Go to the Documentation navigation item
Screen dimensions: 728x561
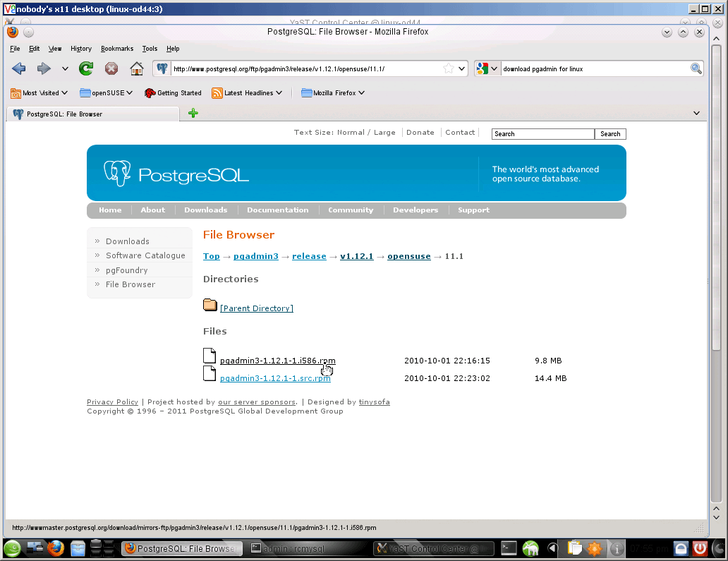278,210
